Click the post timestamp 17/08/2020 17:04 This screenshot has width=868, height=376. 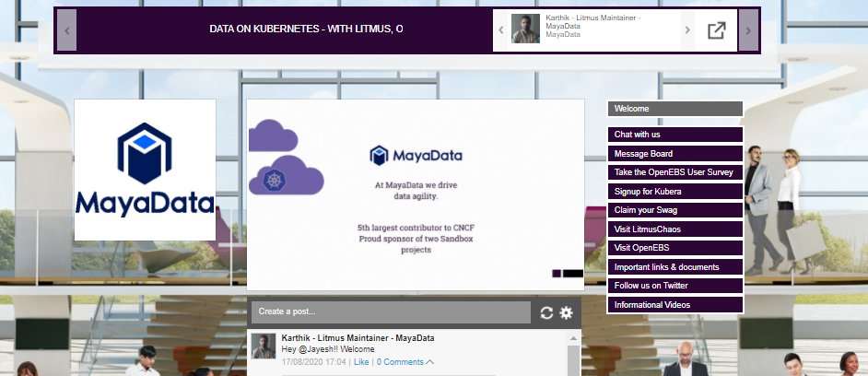[313, 362]
